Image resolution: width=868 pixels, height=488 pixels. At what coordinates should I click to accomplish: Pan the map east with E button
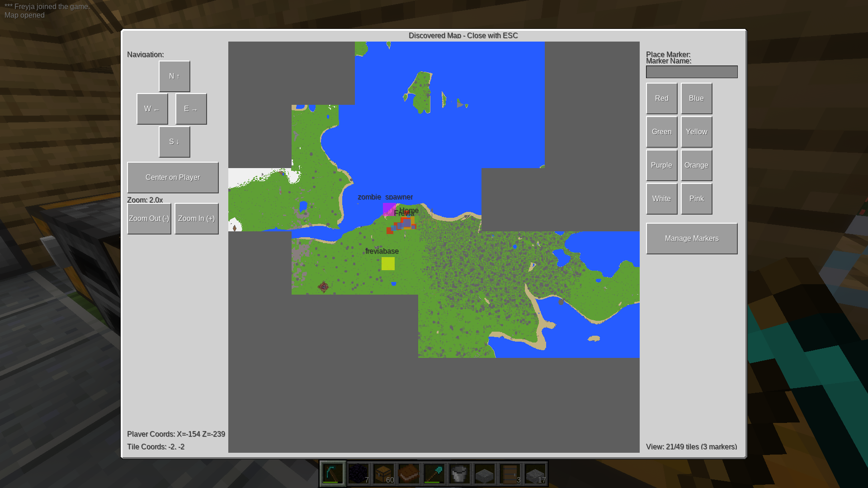pos(191,109)
